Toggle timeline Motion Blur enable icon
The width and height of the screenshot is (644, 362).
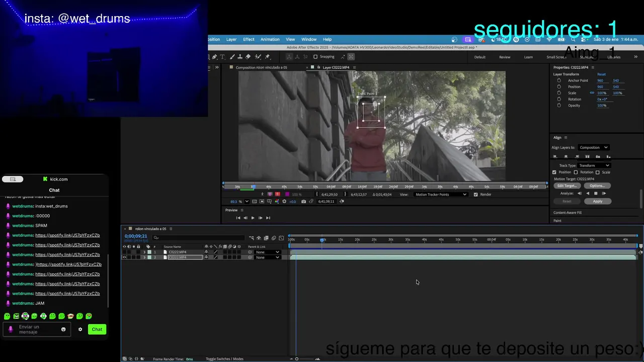[x=274, y=238]
